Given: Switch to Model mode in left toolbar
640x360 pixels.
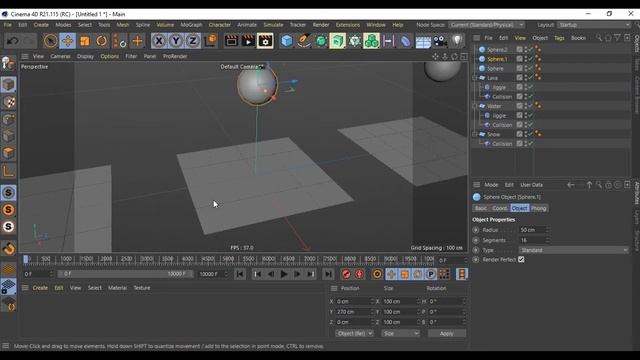Looking at the screenshot, I should coord(8,85).
